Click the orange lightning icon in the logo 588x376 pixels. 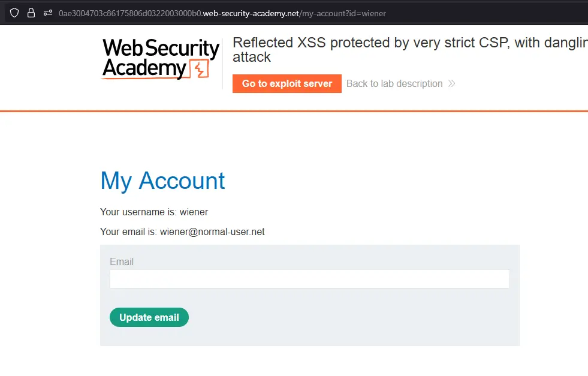[x=199, y=70]
